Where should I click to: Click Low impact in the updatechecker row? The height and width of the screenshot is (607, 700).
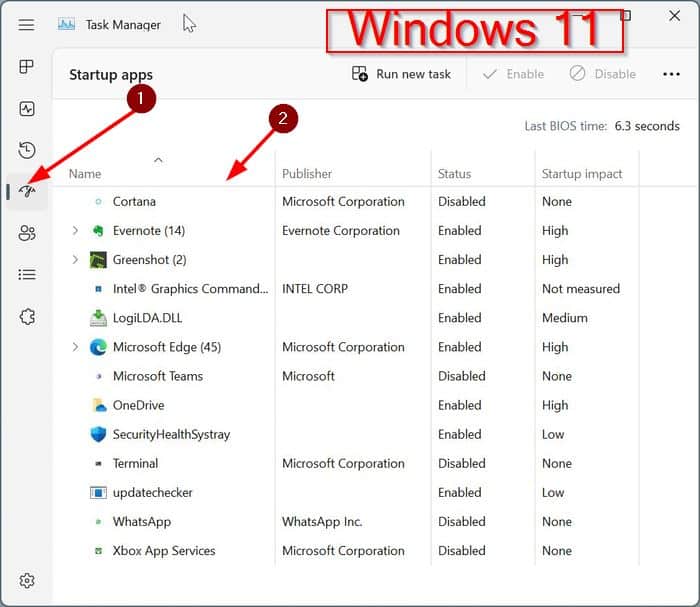553,493
